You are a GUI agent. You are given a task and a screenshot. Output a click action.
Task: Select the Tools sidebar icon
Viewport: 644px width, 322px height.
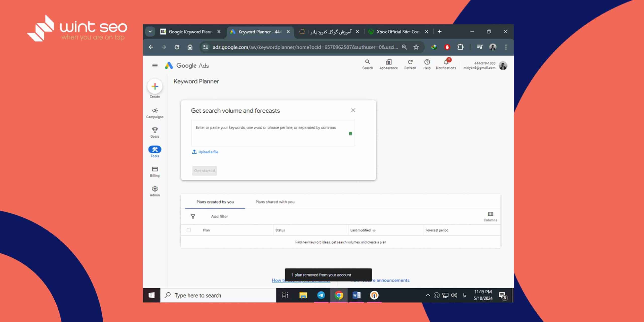(155, 150)
